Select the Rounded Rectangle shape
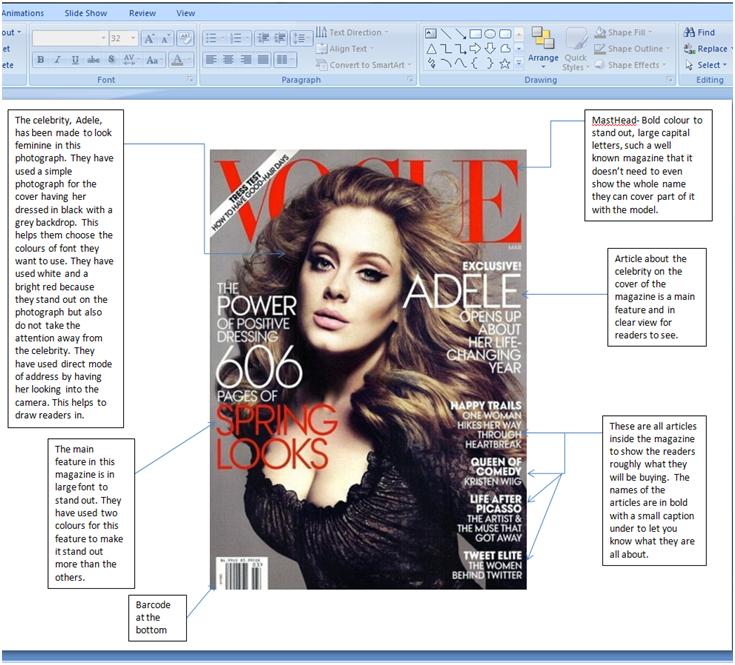 505,33
